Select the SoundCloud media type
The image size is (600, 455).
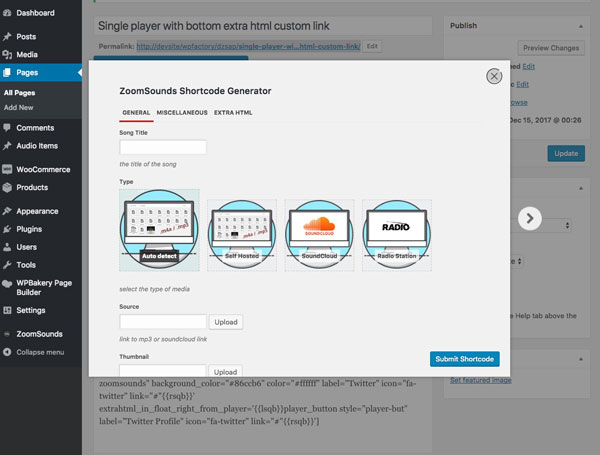click(319, 230)
